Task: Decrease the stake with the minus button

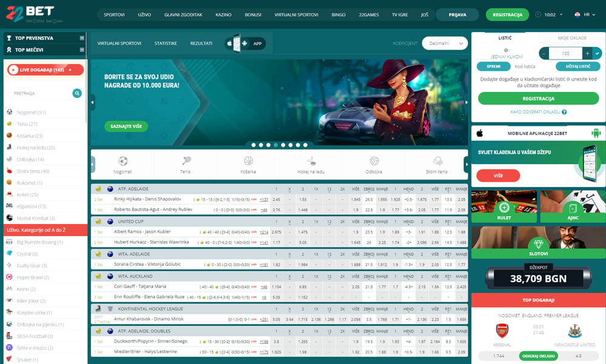Action: pyautogui.click(x=544, y=53)
